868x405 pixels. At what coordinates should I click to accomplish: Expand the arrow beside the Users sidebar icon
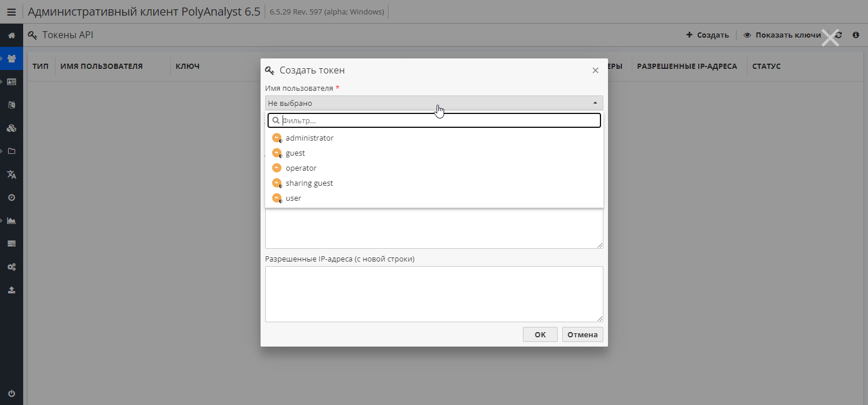tap(2, 58)
